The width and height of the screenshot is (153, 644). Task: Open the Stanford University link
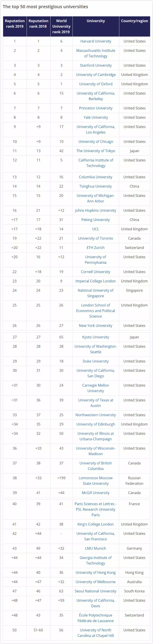[96, 65]
